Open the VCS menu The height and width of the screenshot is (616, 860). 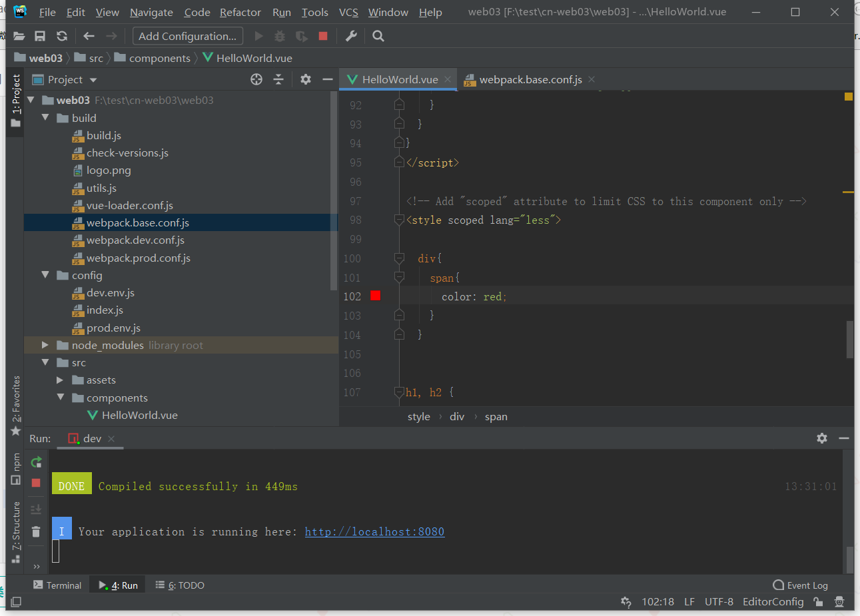coord(348,12)
